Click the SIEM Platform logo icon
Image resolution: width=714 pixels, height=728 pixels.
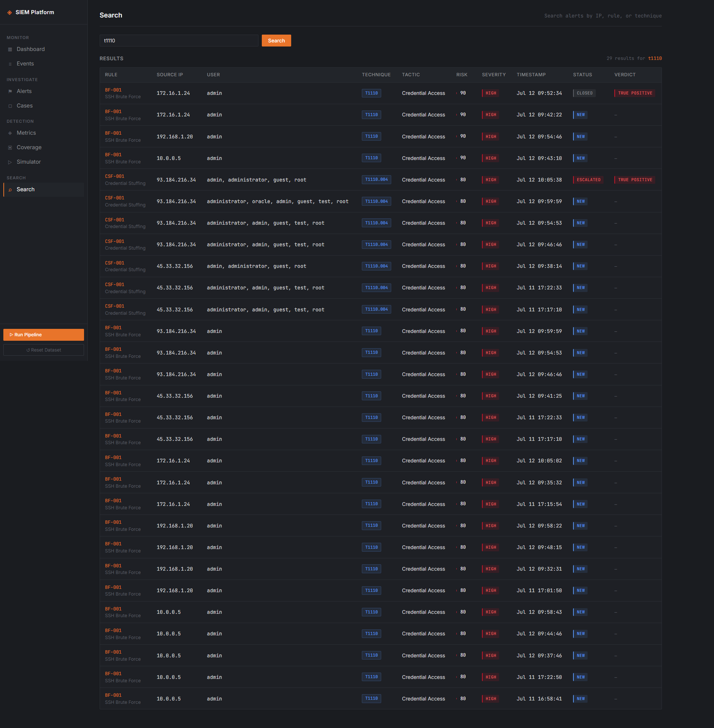pyautogui.click(x=10, y=12)
